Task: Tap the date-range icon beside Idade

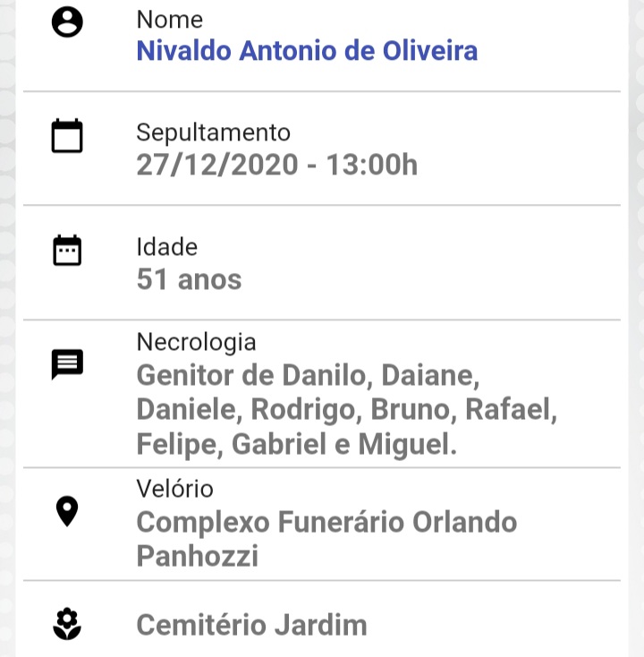Action: (67, 251)
